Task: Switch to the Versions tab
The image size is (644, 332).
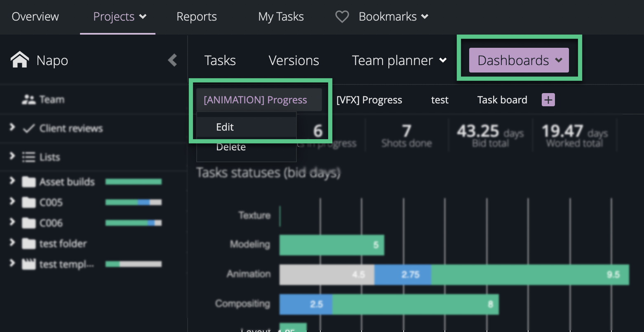Action: tap(294, 60)
